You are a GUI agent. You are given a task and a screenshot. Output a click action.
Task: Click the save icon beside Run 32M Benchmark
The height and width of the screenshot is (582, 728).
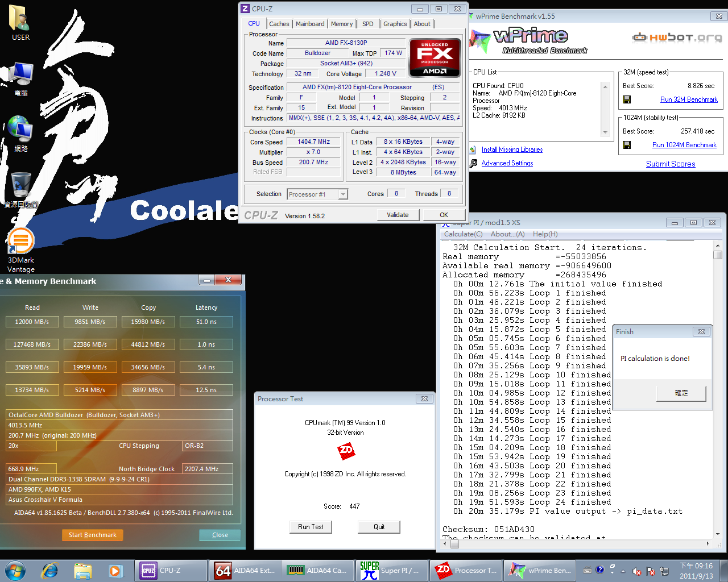627,99
